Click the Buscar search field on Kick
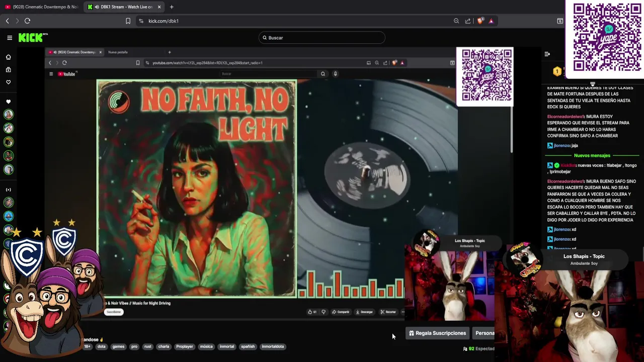This screenshot has width=644, height=362. pos(322,38)
